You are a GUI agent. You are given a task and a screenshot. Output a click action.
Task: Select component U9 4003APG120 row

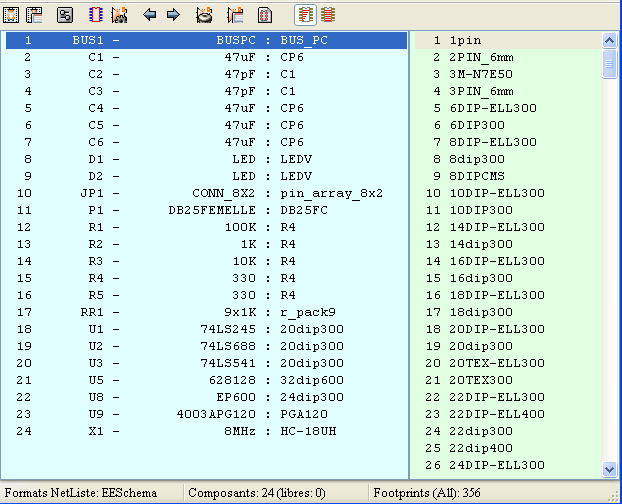click(x=206, y=414)
